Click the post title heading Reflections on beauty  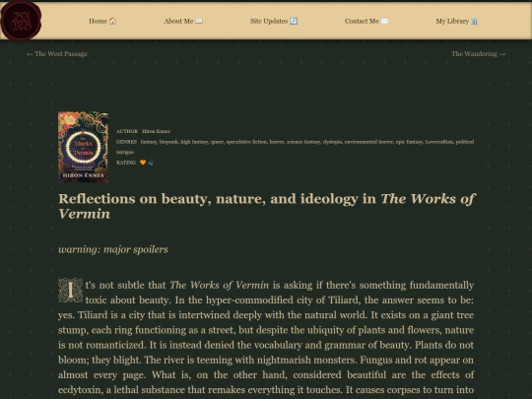click(267, 206)
